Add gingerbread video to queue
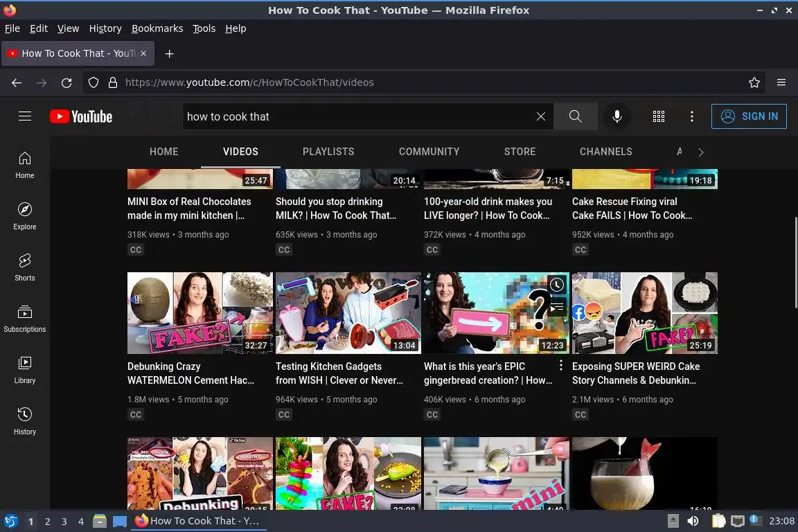798x532 pixels. [557, 307]
